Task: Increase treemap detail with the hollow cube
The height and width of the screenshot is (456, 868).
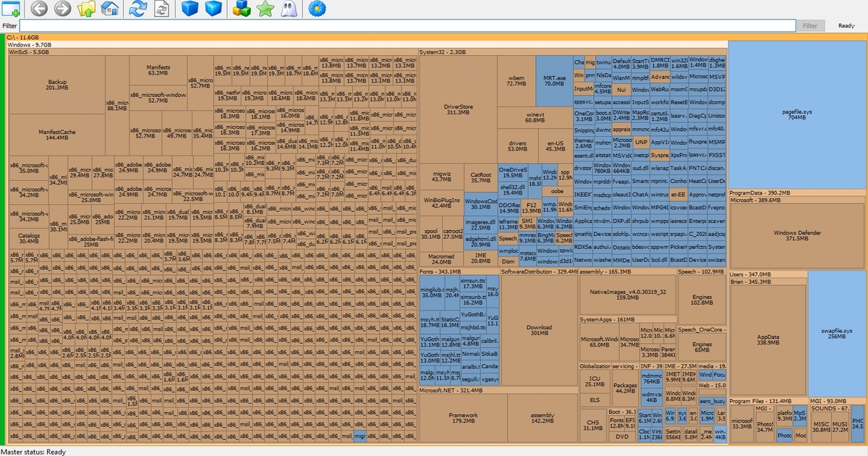Action: tap(214, 9)
